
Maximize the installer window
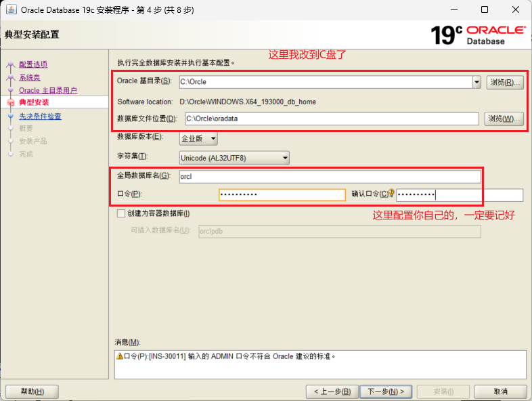pyautogui.click(x=485, y=9)
